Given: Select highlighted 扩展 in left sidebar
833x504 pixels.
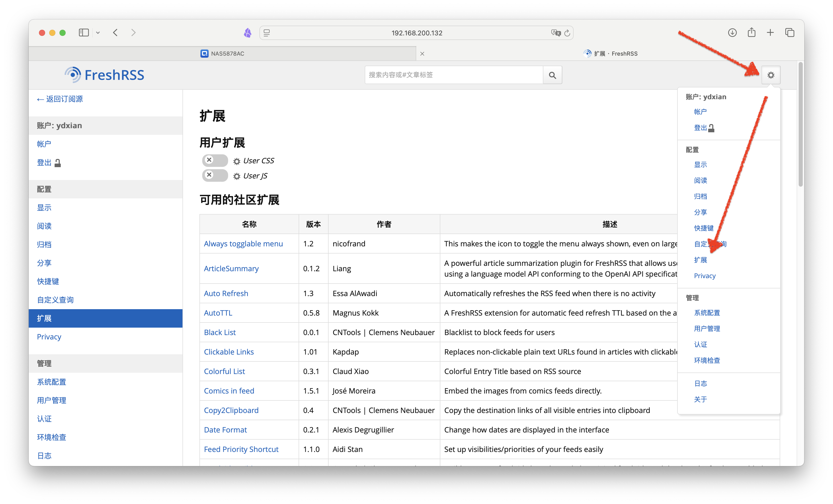Looking at the screenshot, I should pyautogui.click(x=106, y=318).
